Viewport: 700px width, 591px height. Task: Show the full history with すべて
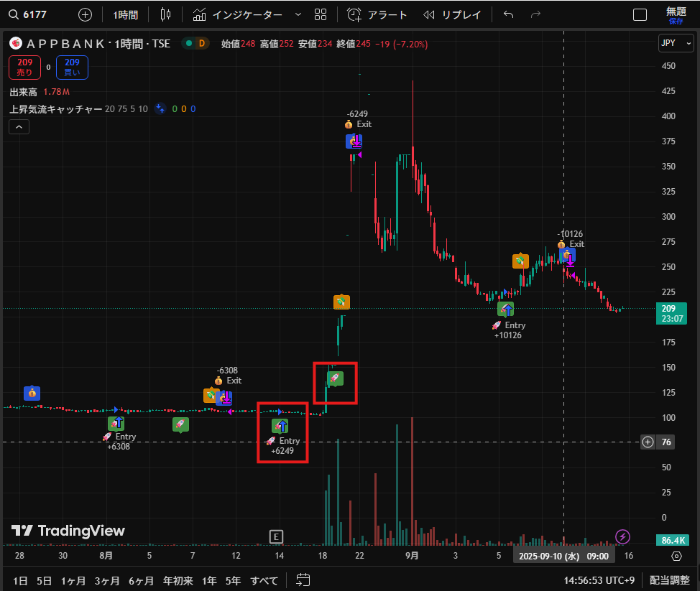pos(264,580)
